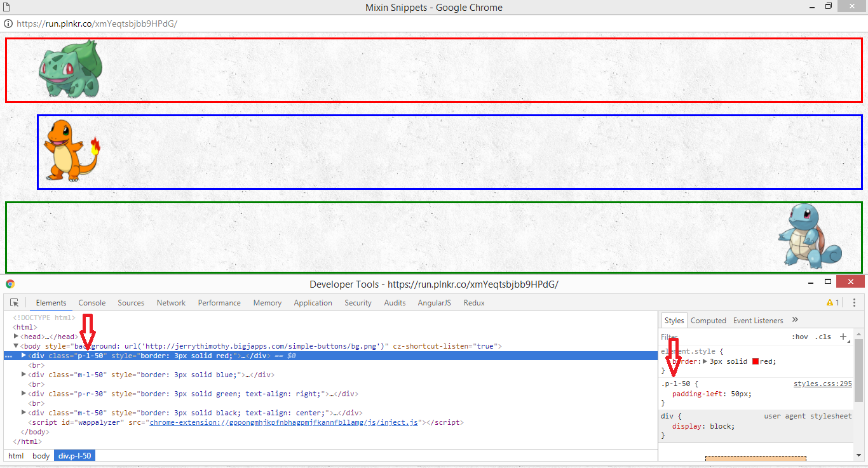
Task: Open the Performance tab
Action: 219,303
